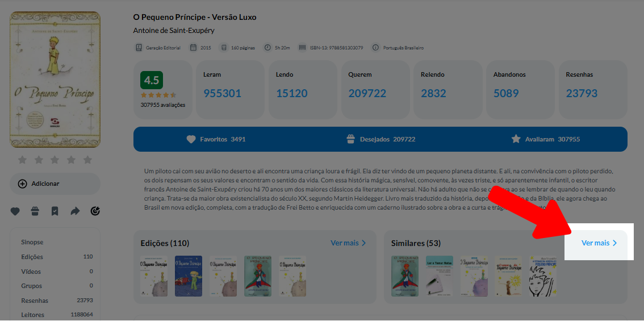The height and width of the screenshot is (321, 644).
Task: Click the Português Brasileiro info icon
Action: 375,48
